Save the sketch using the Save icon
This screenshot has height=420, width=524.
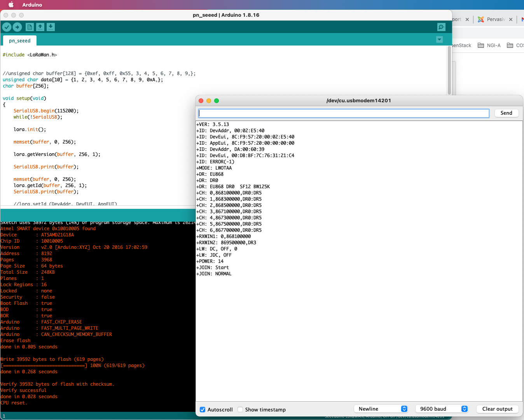coord(51,27)
